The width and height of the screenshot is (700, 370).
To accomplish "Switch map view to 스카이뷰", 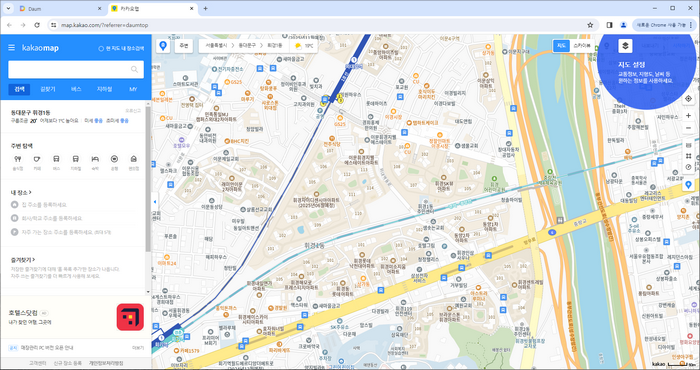I will (582, 46).
